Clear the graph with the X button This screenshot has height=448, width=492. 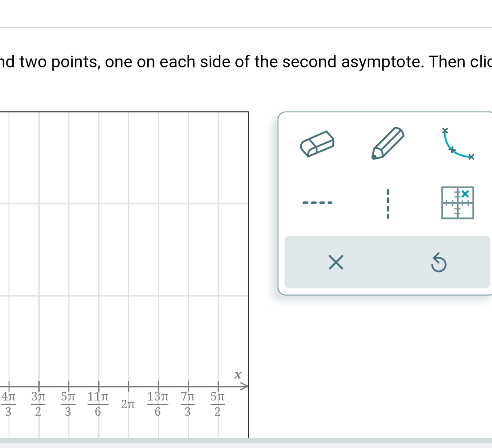pos(336,262)
